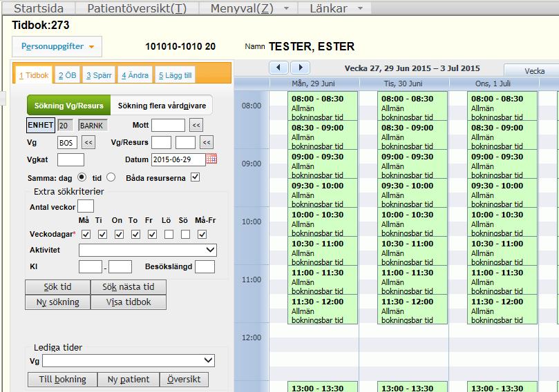Viewport: 559px width, 392px height.
Task: Switch to the 1 Tidbok tab
Action: pos(34,75)
